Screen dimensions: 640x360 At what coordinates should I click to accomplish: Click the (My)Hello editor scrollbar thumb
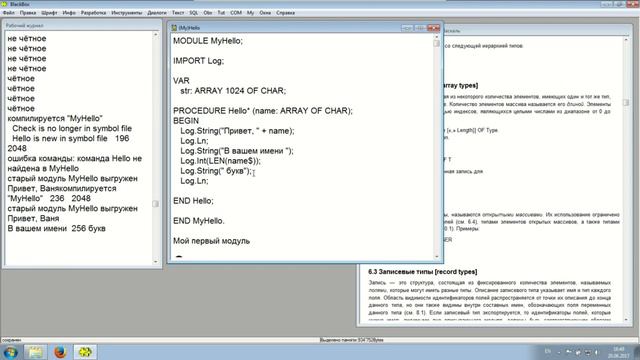(436, 43)
